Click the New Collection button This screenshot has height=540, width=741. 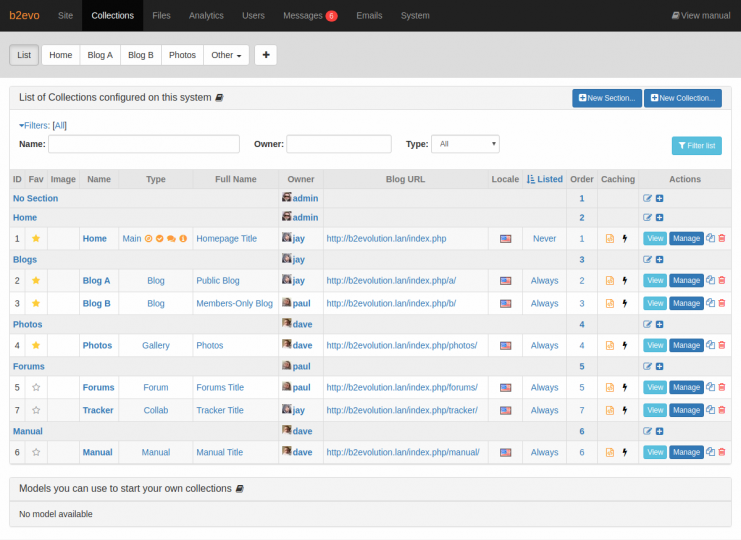(x=683, y=98)
